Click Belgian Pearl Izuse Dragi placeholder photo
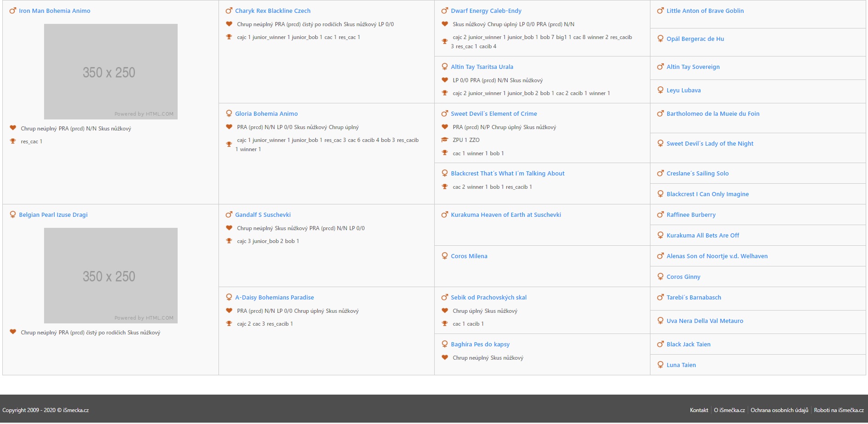Screen dimensions: 868x424 pos(111,276)
